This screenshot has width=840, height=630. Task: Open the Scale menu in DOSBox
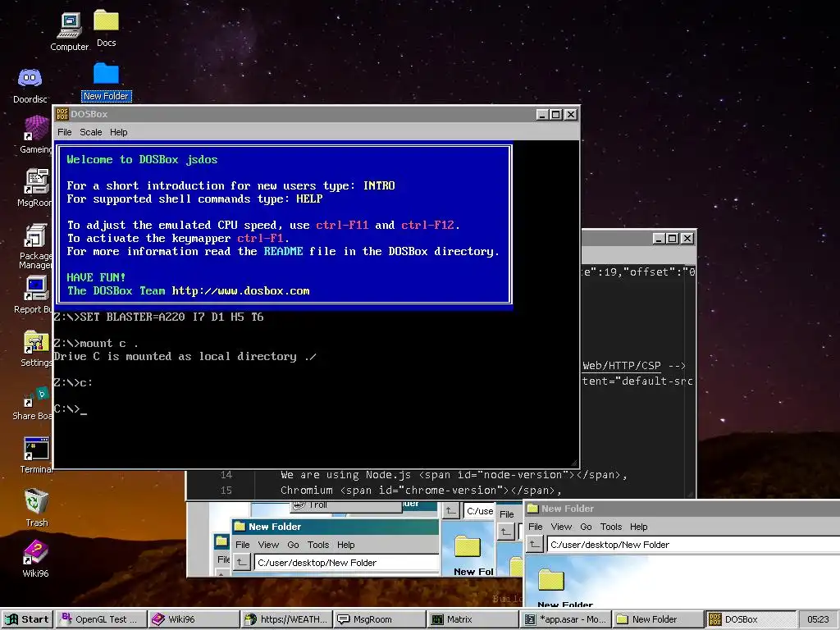tap(90, 132)
